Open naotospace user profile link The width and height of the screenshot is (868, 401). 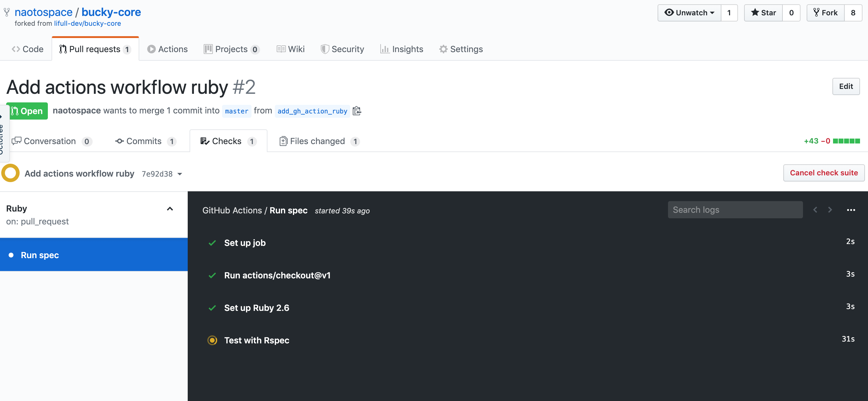point(44,12)
